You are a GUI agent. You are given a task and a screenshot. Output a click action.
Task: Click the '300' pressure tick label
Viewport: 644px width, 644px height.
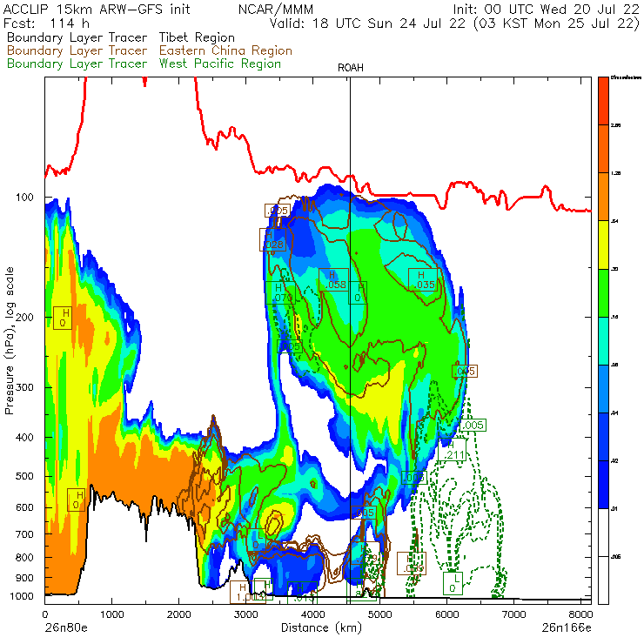[24, 388]
